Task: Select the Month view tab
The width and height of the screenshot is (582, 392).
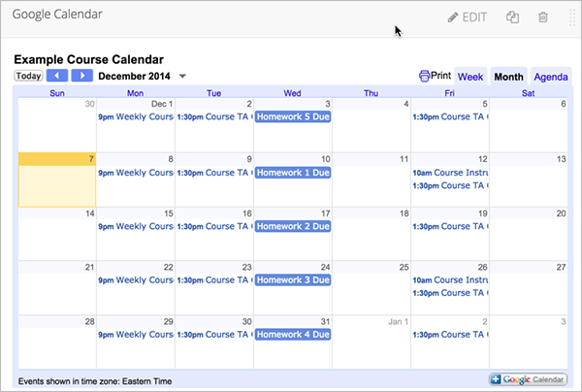Action: pyautogui.click(x=508, y=76)
